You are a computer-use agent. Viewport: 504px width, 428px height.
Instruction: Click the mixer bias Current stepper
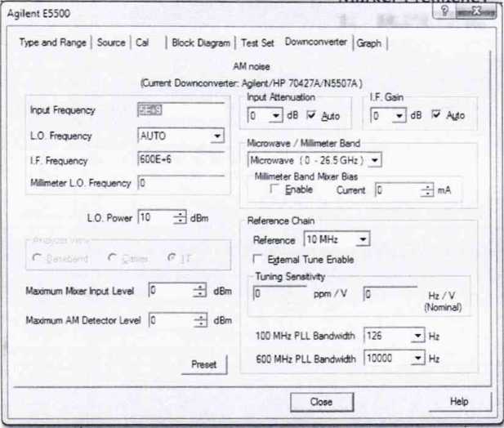[427, 189]
